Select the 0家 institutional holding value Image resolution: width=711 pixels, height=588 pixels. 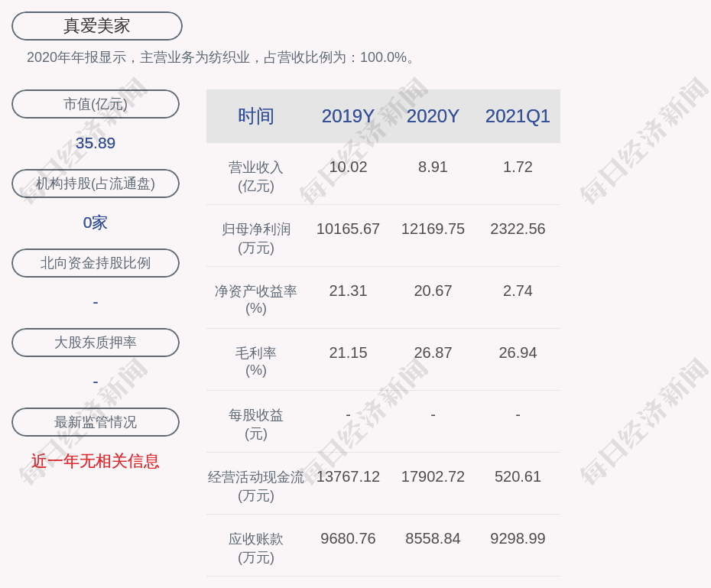pos(96,223)
